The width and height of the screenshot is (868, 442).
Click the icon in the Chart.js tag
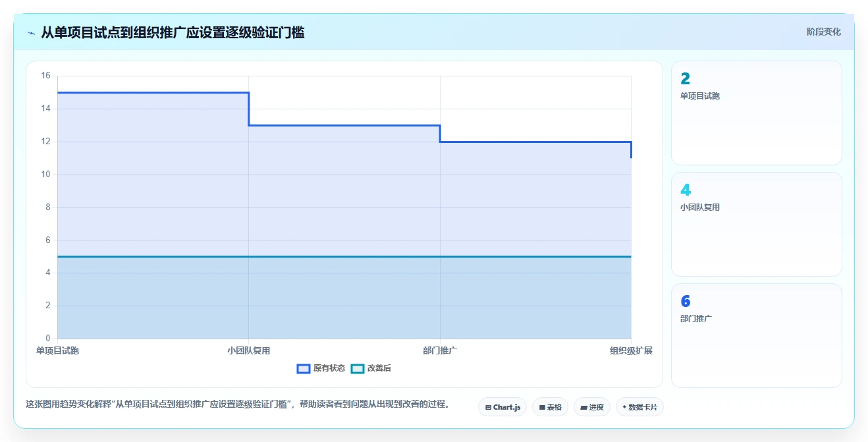tap(488, 407)
